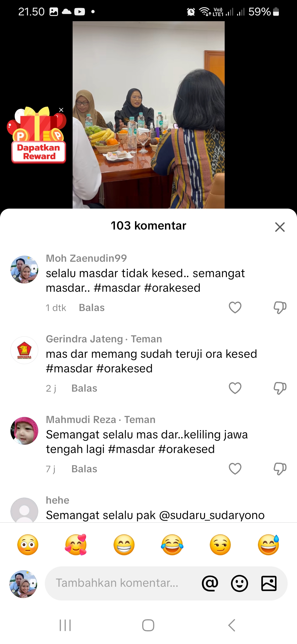Attach an image to the comment
Image resolution: width=297 pixels, height=644 pixels.
tap(269, 583)
